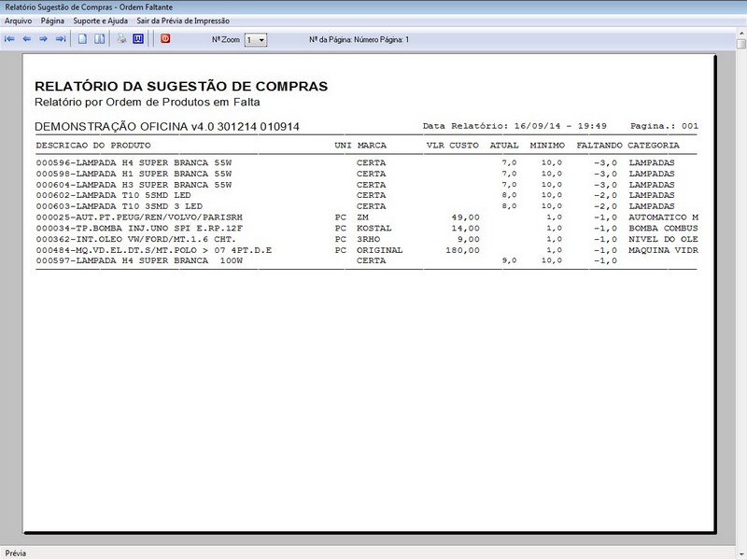Viewport: 747px width, 560px height.
Task: Click the Prévia status bar text
Action: pyautogui.click(x=16, y=553)
